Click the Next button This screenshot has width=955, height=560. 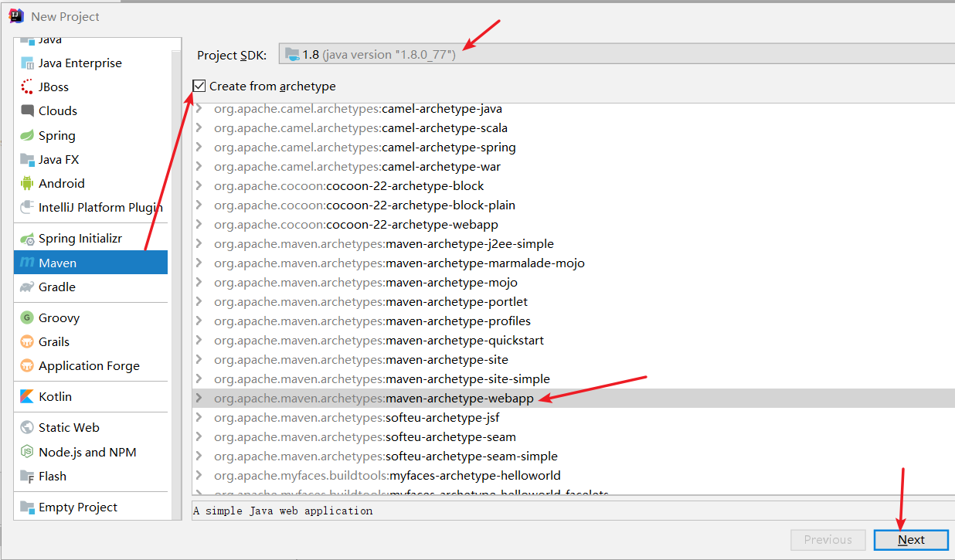[x=911, y=540]
